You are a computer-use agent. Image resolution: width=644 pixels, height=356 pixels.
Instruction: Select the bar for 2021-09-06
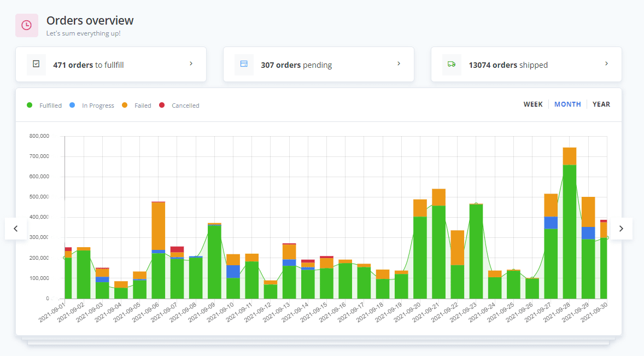pos(158,250)
